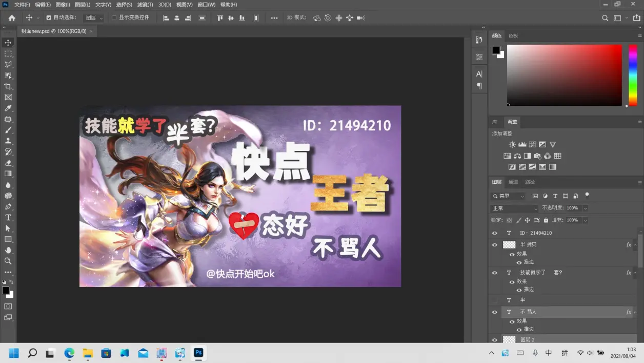Select the Zoom tool
This screenshot has height=363, width=644.
click(8, 261)
